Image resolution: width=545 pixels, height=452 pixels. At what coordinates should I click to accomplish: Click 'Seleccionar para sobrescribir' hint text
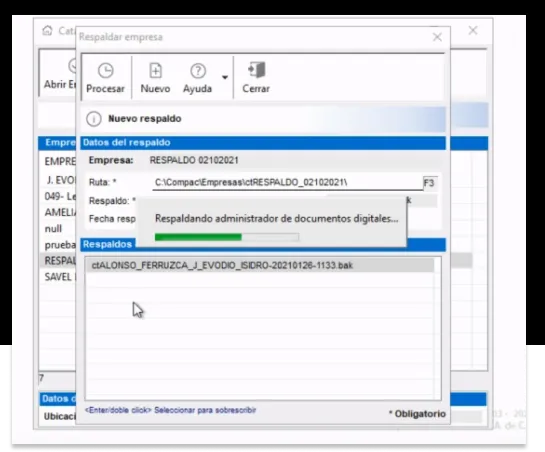[205, 410]
